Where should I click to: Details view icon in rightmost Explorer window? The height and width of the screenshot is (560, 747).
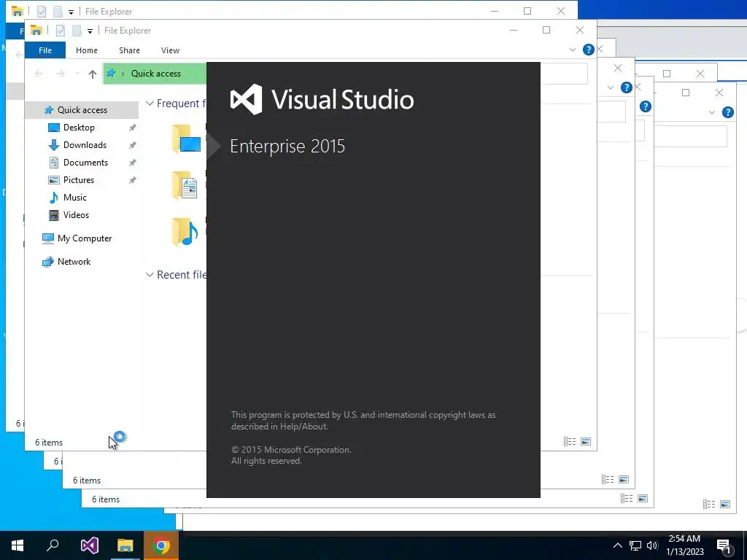coord(709,505)
